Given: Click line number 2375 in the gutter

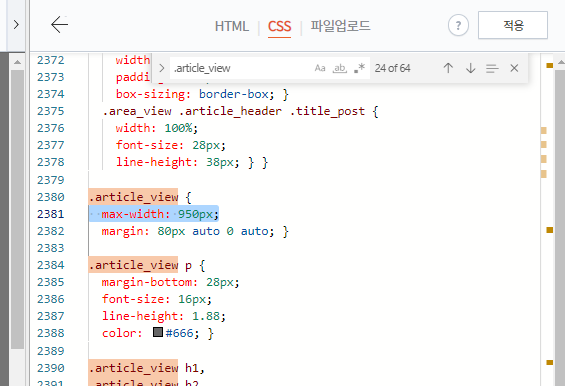Looking at the screenshot, I should pyautogui.click(x=50, y=111).
